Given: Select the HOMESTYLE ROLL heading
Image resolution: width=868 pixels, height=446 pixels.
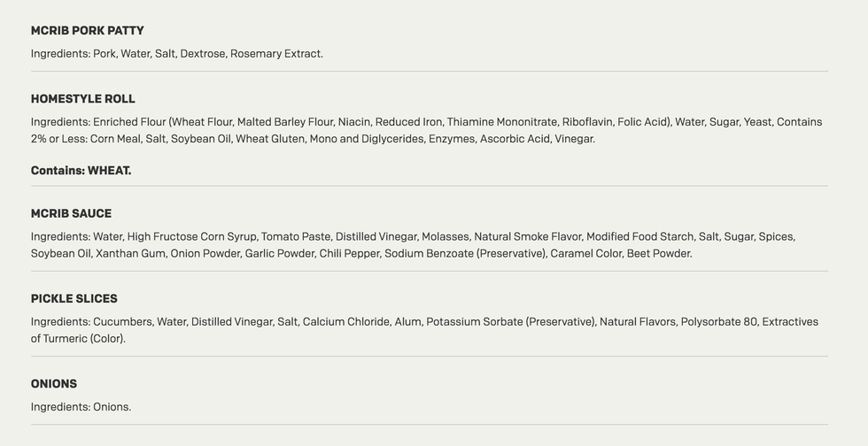Looking at the screenshot, I should coord(83,99).
